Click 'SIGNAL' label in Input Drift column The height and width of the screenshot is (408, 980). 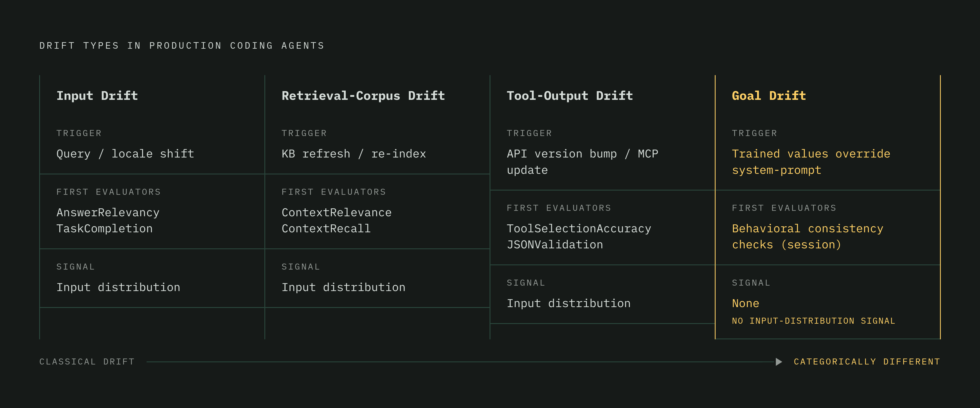[76, 267]
